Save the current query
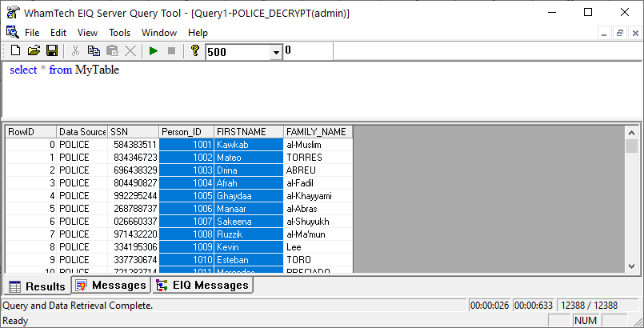Screen dimensions: 644x328 52,51
